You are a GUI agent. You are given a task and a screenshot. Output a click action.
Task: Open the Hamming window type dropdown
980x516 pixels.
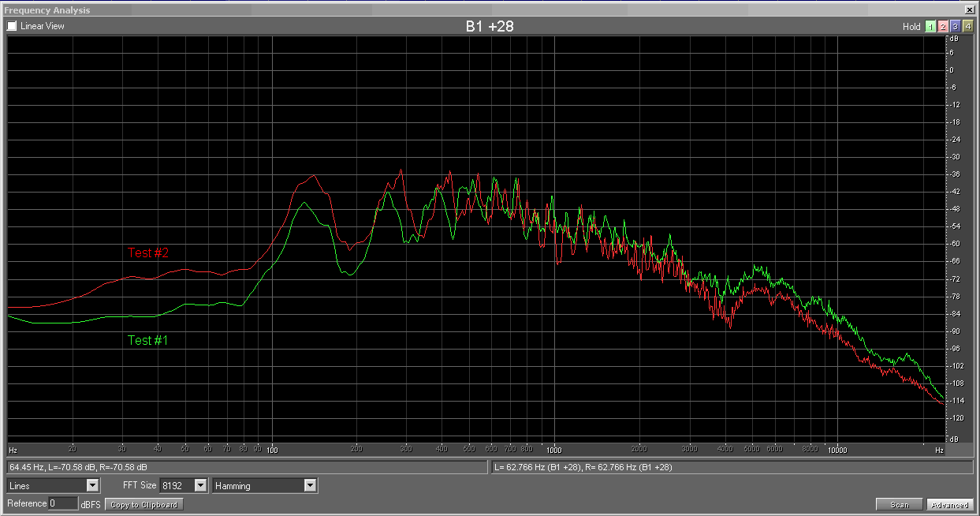(310, 486)
